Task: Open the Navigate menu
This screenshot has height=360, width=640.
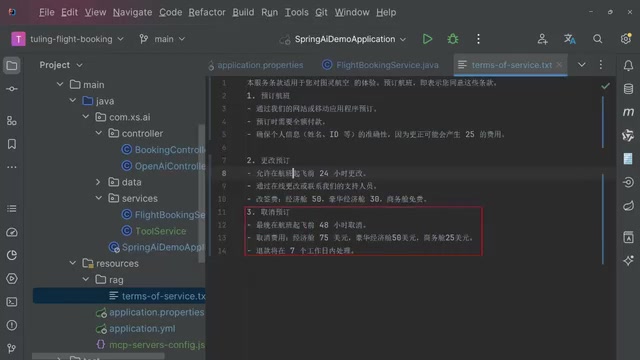Action: [x=132, y=13]
